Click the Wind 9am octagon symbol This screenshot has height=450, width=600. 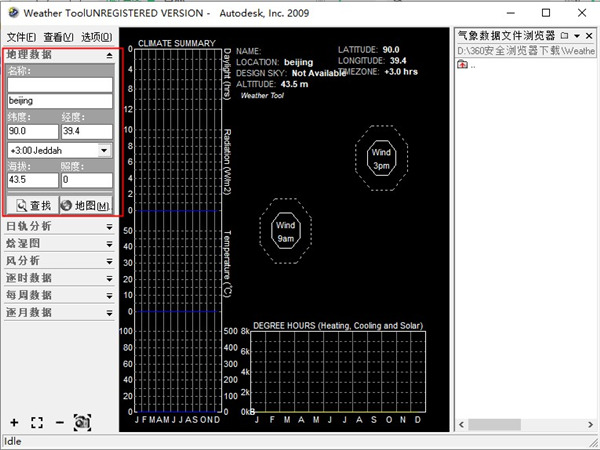click(x=285, y=232)
